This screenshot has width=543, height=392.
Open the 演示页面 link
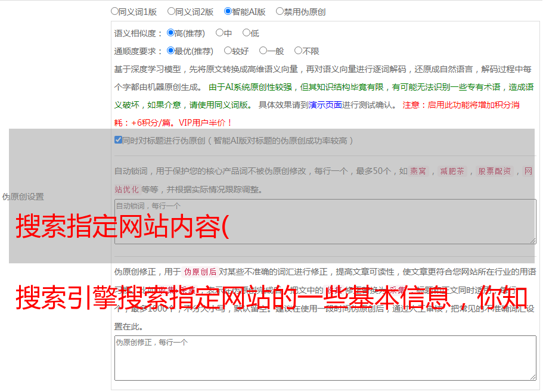tap(325, 105)
